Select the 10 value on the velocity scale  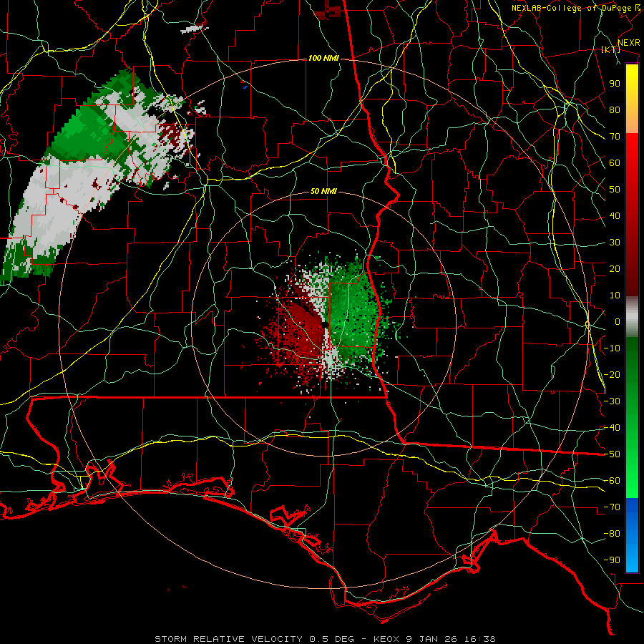point(615,296)
